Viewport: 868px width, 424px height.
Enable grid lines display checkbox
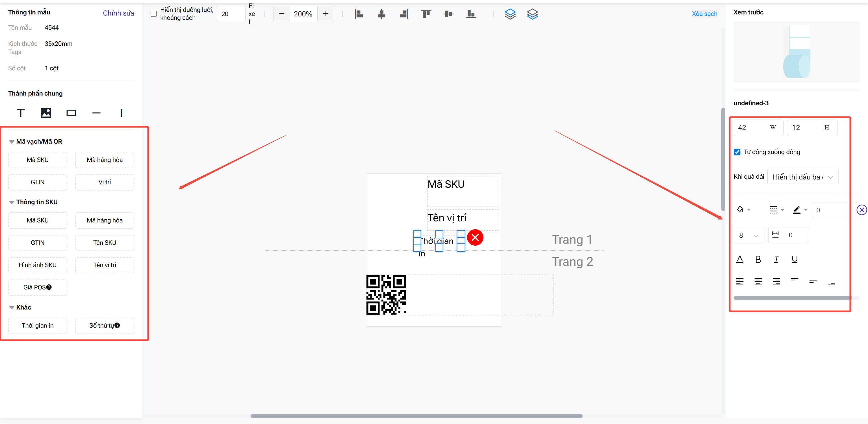pos(154,14)
